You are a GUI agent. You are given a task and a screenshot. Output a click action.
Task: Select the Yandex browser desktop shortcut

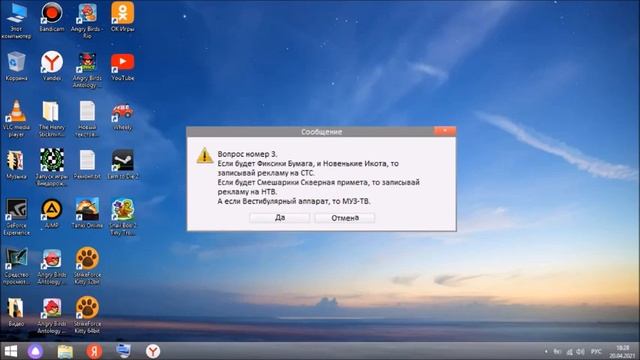51,66
